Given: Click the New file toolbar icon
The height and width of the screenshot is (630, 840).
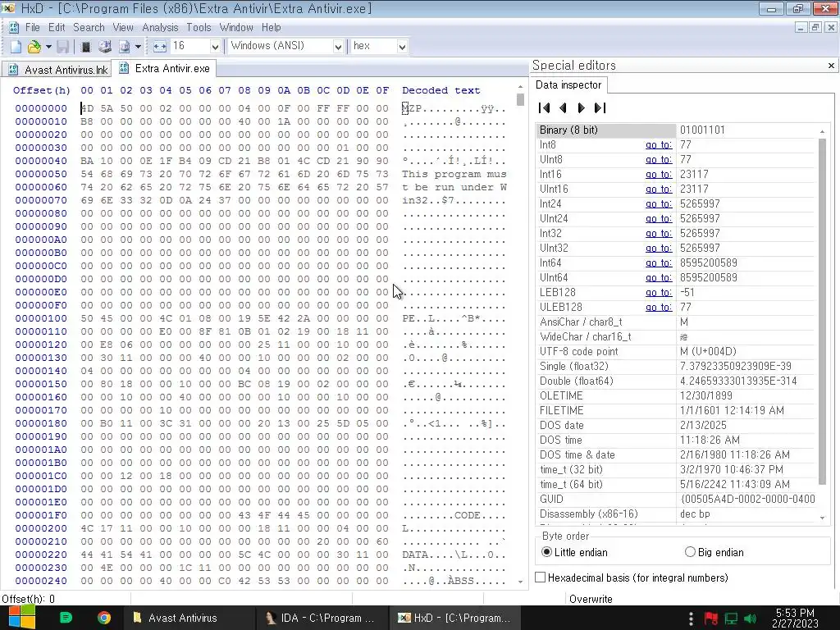Looking at the screenshot, I should tap(16, 47).
